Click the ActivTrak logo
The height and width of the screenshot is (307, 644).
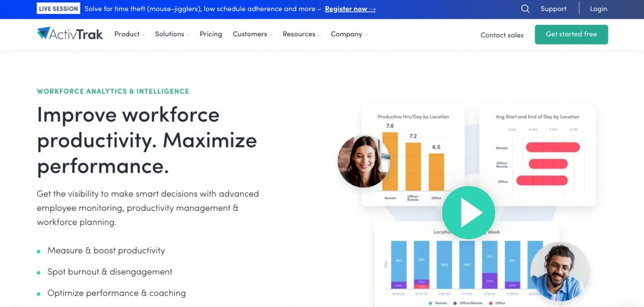(69, 34)
